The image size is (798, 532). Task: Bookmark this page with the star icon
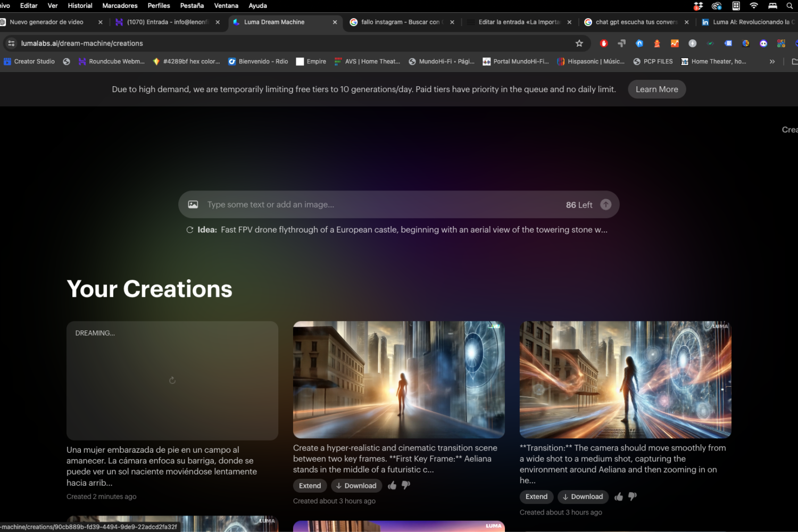(579, 44)
